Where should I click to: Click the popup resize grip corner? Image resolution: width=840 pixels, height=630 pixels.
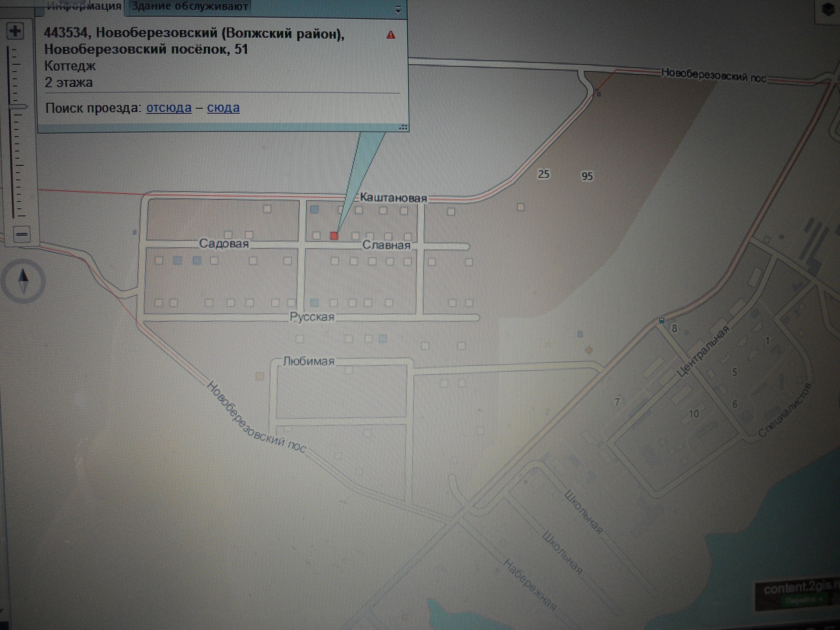(x=403, y=127)
